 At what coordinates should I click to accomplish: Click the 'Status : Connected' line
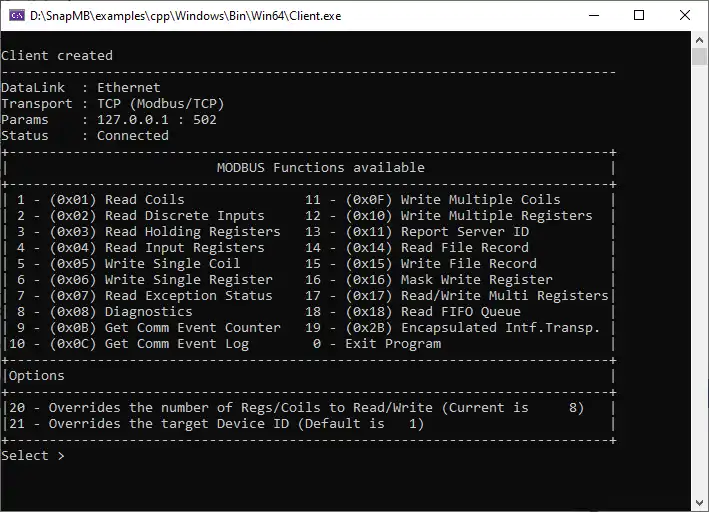(85, 136)
